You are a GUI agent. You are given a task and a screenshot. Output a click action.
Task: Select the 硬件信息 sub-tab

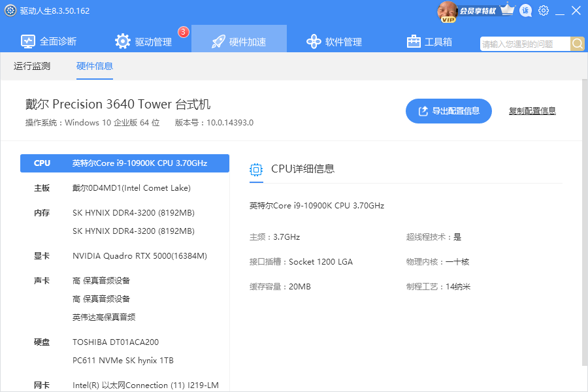click(x=95, y=66)
